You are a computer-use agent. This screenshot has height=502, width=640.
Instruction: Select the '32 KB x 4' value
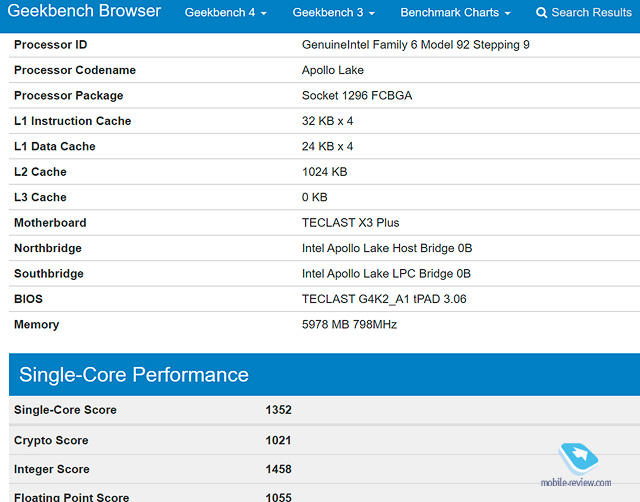(327, 121)
